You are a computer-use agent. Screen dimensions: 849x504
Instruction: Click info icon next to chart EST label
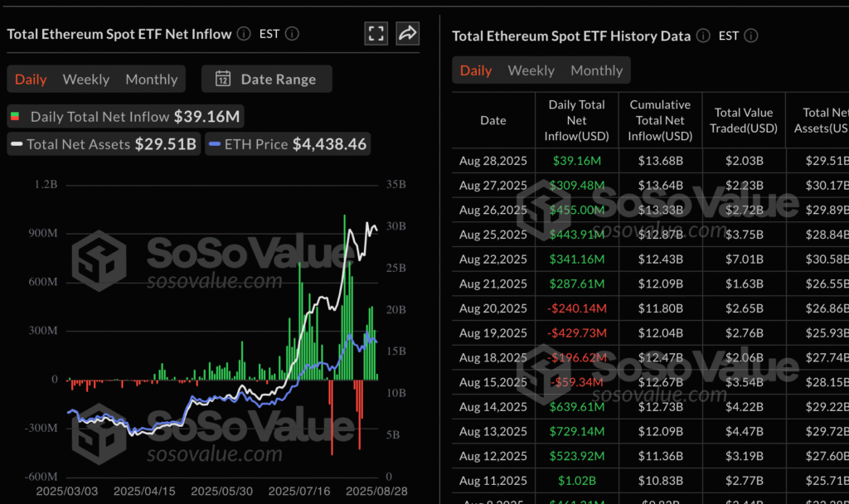pos(292,34)
